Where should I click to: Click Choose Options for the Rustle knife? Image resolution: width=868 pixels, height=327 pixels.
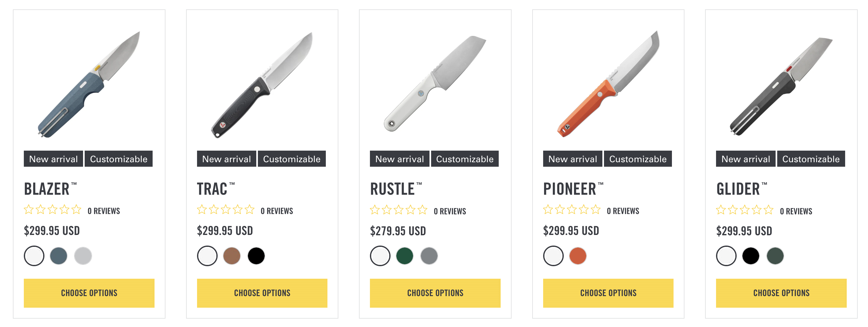pos(435,293)
